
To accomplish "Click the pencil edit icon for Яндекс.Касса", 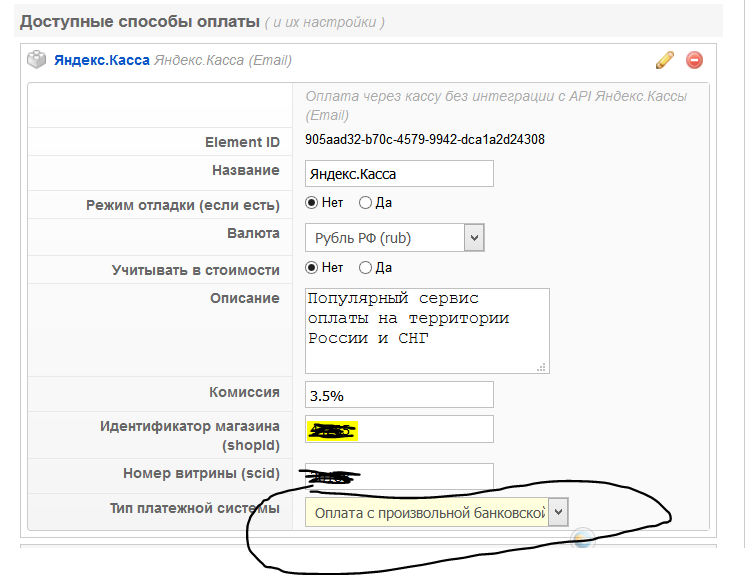I will pos(665,60).
